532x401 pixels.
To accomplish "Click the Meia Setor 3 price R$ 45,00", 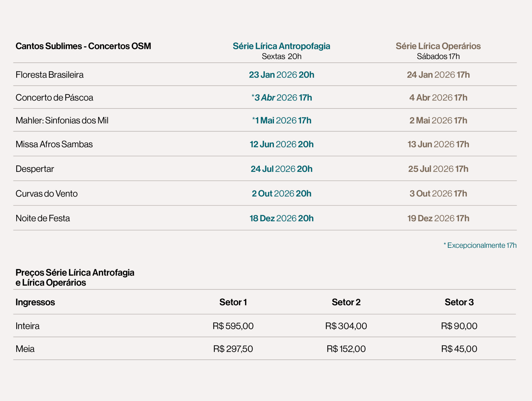I will coord(459,349).
